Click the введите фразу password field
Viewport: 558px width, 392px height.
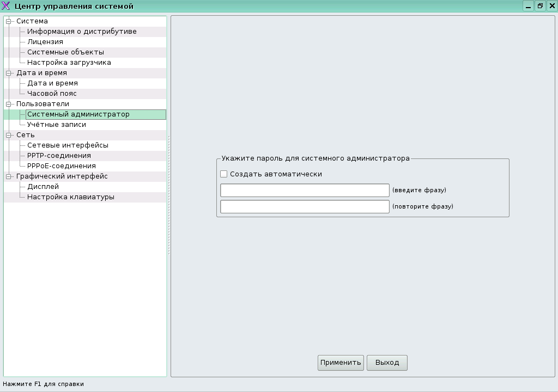click(x=305, y=190)
